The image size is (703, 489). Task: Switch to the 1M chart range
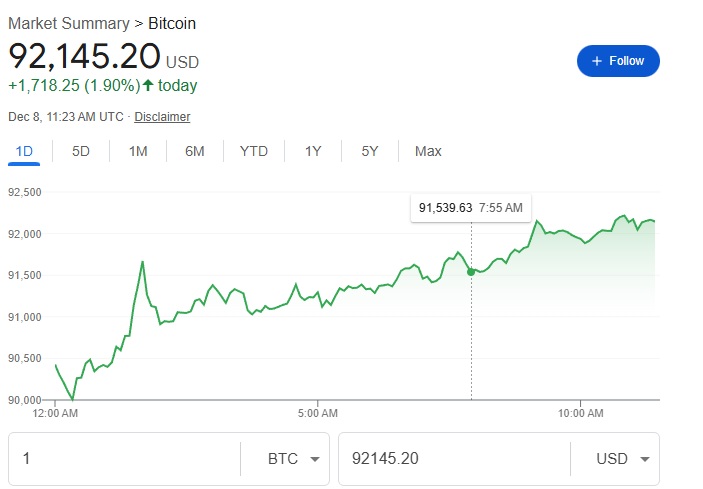tap(138, 152)
